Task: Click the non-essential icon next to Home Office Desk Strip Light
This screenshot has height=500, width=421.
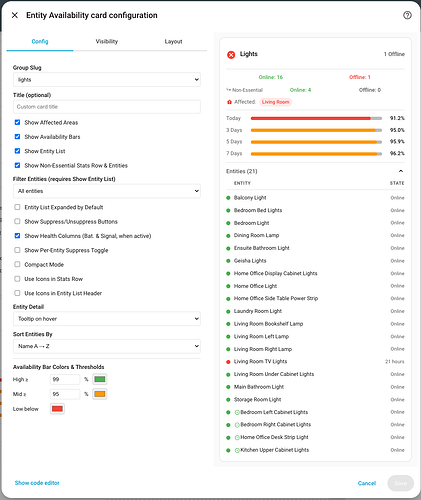Action: point(237,437)
